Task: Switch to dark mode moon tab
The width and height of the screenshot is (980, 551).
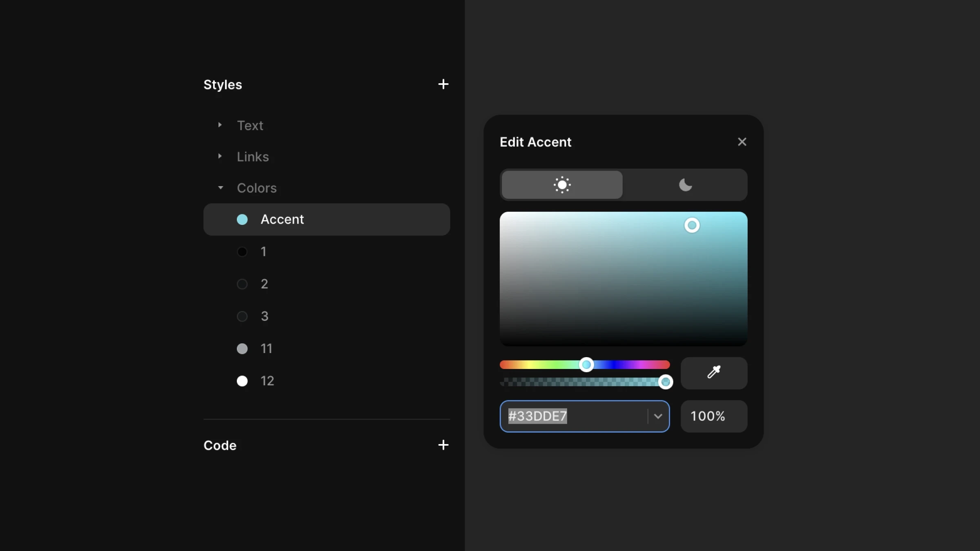Action: (x=685, y=185)
